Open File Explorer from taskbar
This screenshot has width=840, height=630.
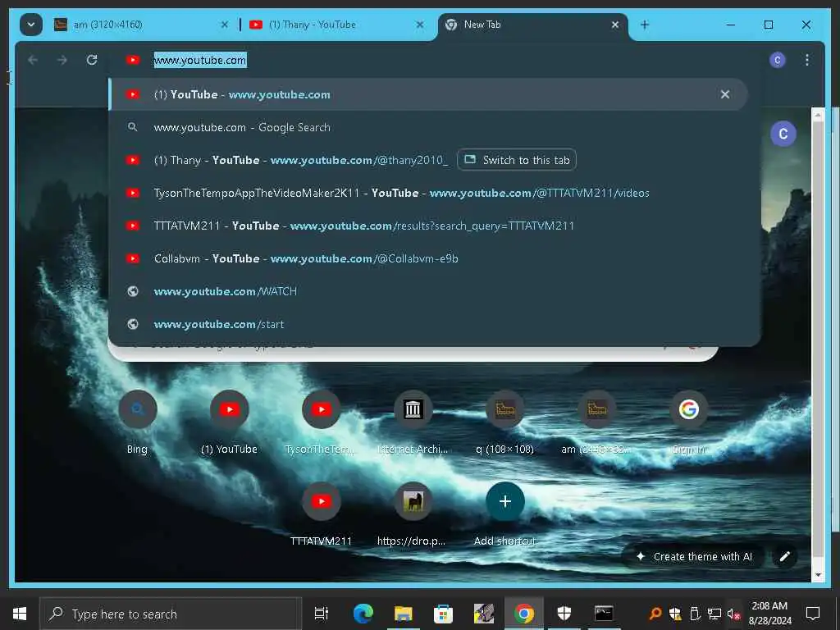(403, 614)
